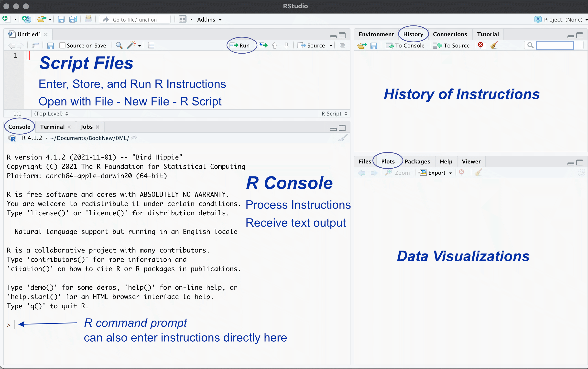Click the find/replace magnifier icon in the editor

pos(119,45)
